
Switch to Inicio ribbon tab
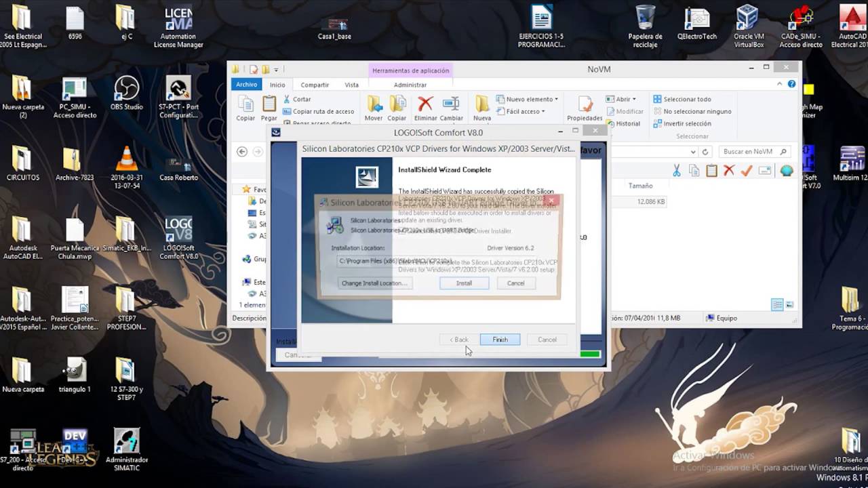(277, 85)
